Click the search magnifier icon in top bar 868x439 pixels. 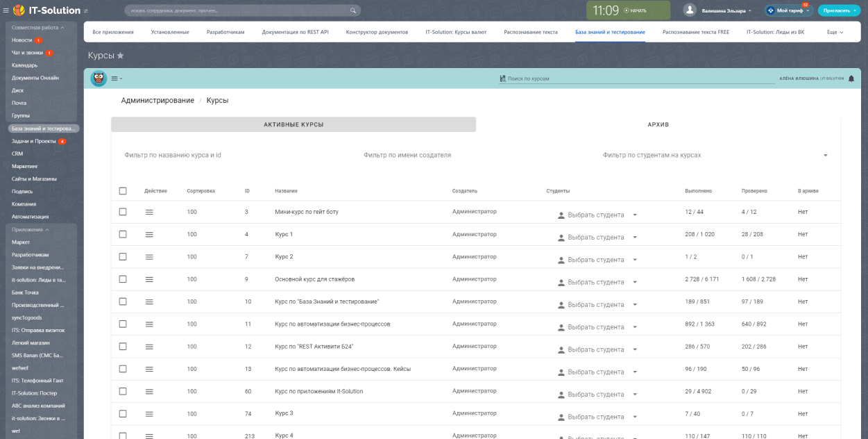coord(353,11)
